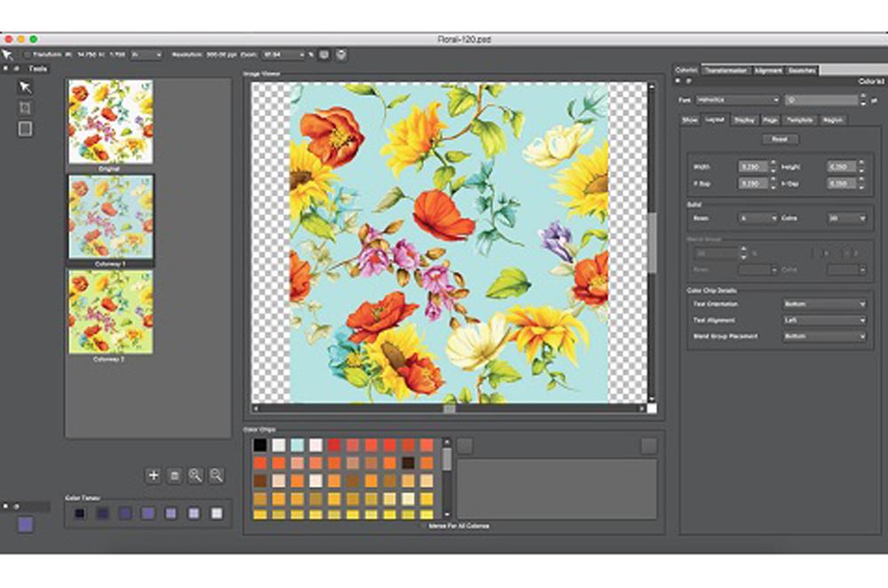Image resolution: width=888 pixels, height=588 pixels.
Task: Click the Height input field
Action: click(841, 167)
